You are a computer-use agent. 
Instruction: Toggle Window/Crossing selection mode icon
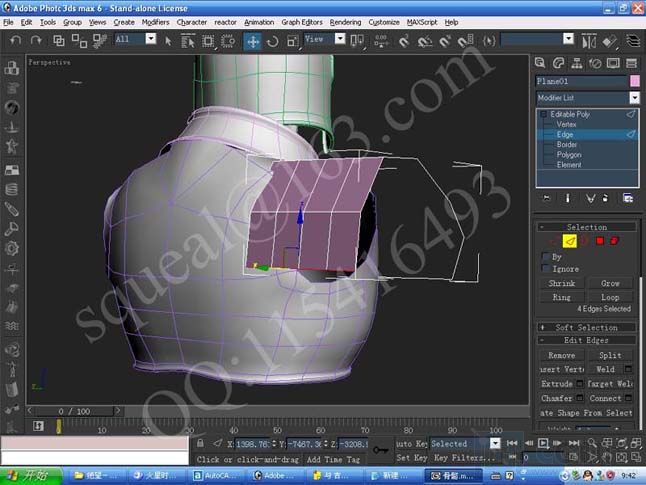tap(228, 41)
